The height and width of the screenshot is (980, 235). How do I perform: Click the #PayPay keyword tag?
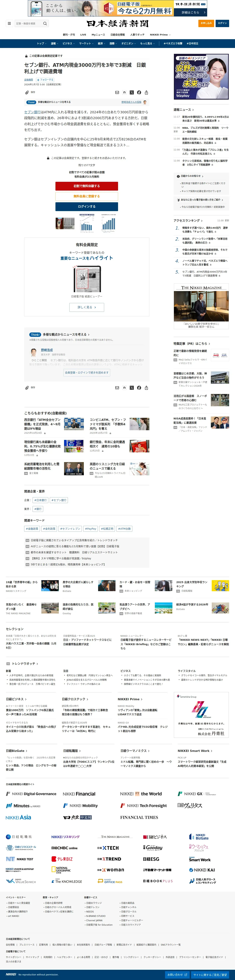tap(90, 528)
